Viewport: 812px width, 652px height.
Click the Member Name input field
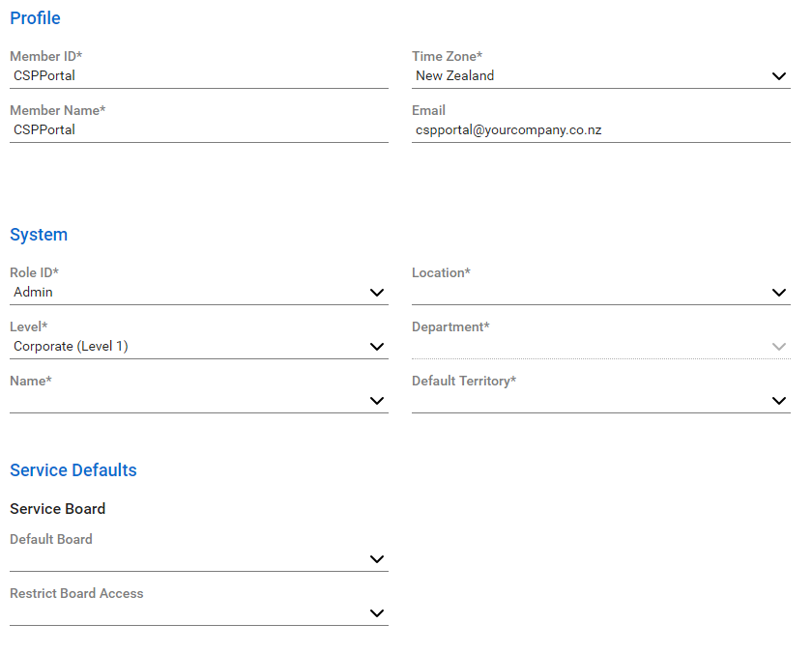coord(199,129)
